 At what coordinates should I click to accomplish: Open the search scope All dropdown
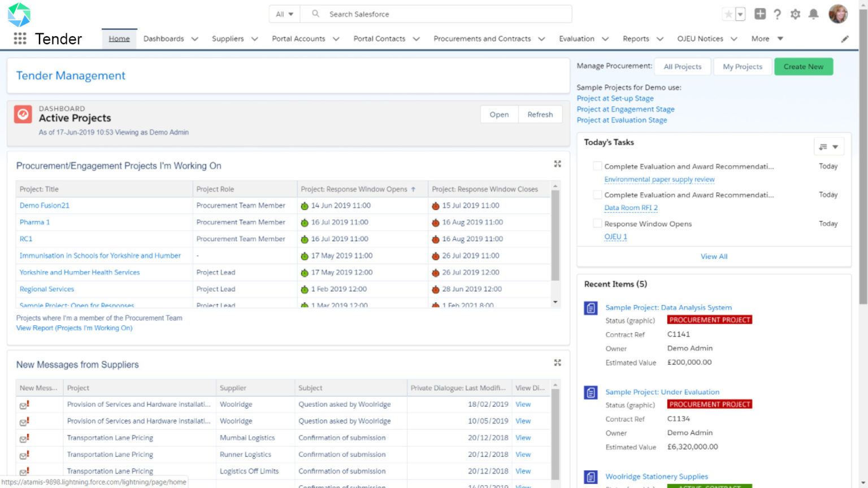tap(285, 14)
